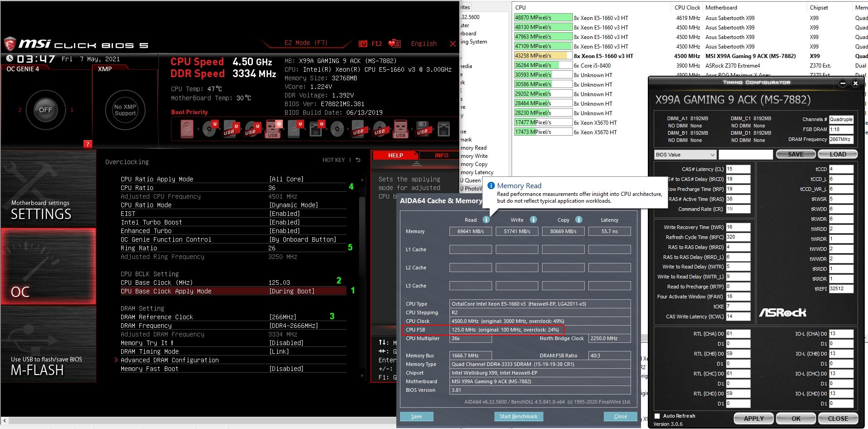Screen dimensions: 868x429
Task: Click the info icon beside Copy column
Action: (578, 219)
